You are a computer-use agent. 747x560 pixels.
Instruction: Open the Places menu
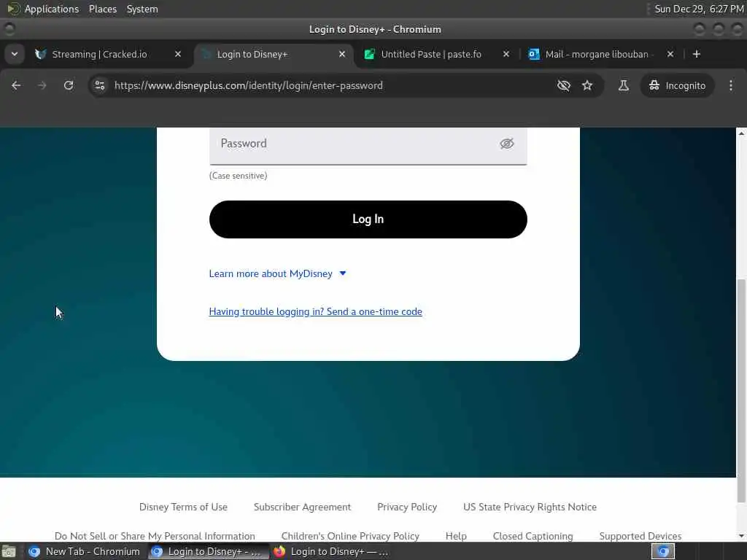(102, 9)
